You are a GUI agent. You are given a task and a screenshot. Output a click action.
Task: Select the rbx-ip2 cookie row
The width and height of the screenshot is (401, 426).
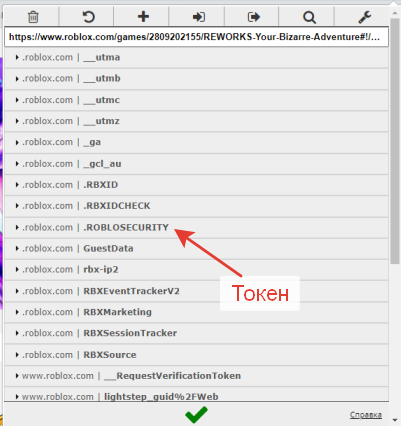pyautogui.click(x=196, y=269)
